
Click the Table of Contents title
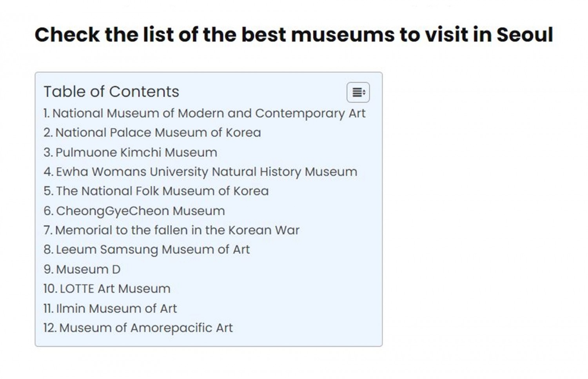tap(111, 92)
